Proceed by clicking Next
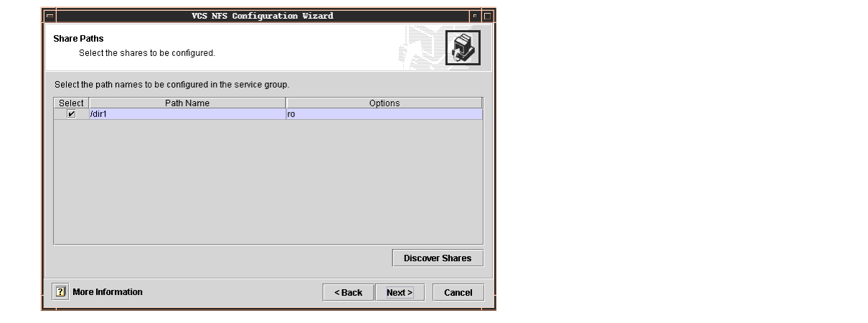Viewport: 868px width, 323px height. coord(400,293)
